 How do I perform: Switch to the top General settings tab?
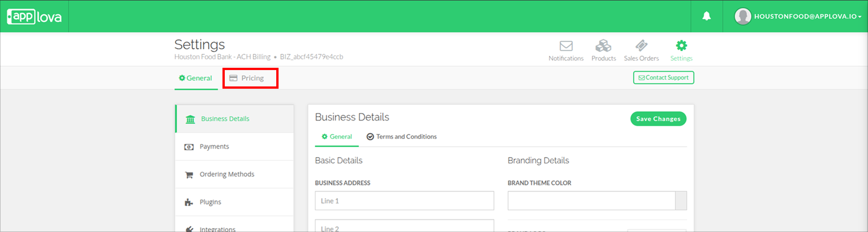(x=196, y=78)
